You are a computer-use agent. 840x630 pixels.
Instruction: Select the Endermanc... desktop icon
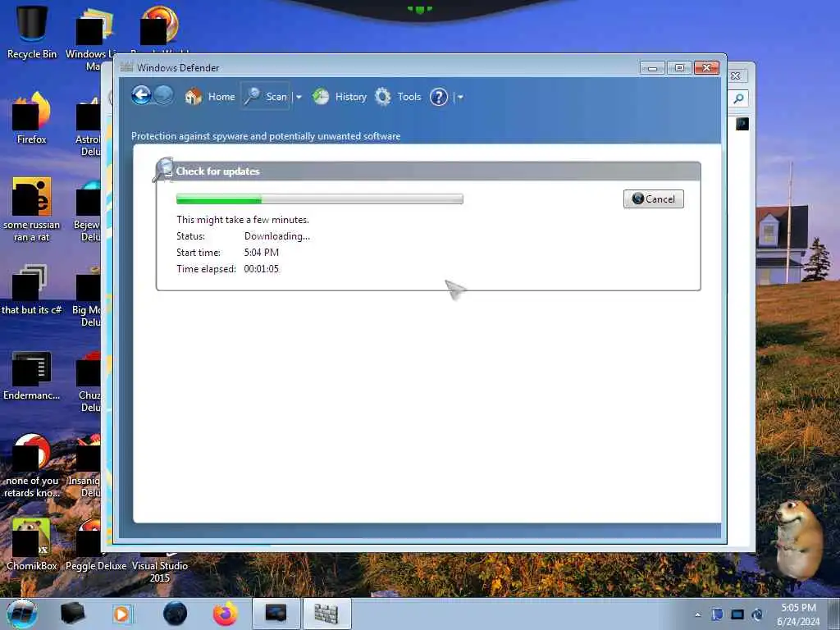[x=32, y=375]
